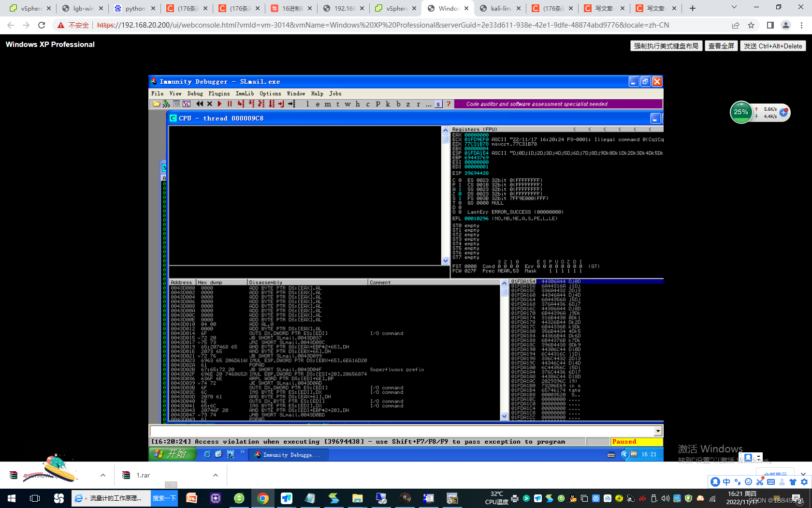
Task: Open the Debug menu
Action: [195, 94]
